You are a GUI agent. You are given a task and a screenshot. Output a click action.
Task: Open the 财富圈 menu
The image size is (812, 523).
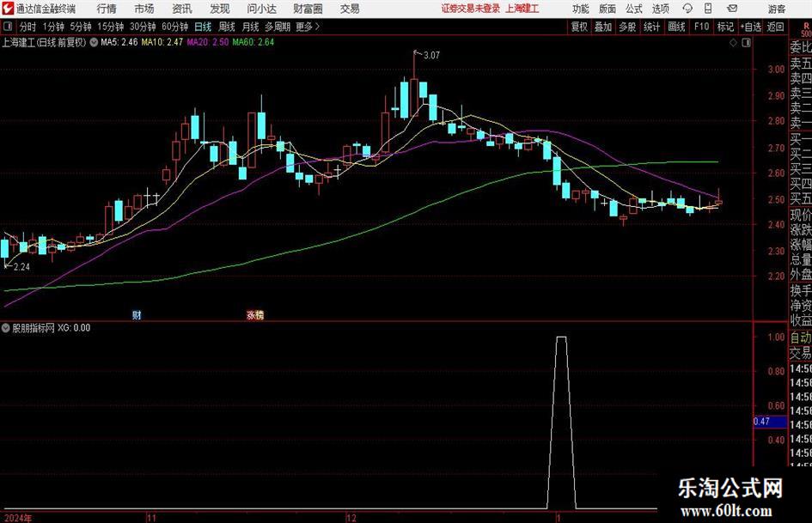pyautogui.click(x=308, y=9)
